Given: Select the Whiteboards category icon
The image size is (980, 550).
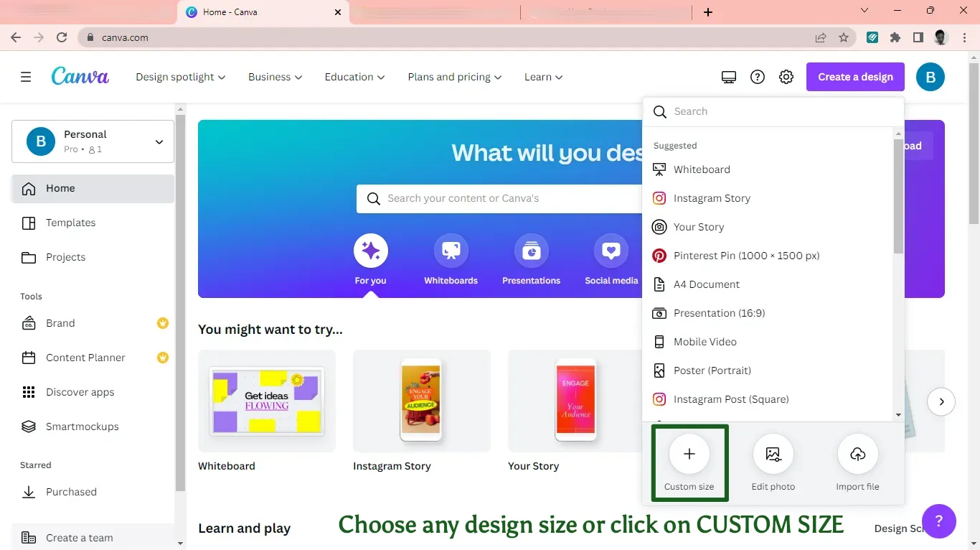Looking at the screenshot, I should (451, 251).
